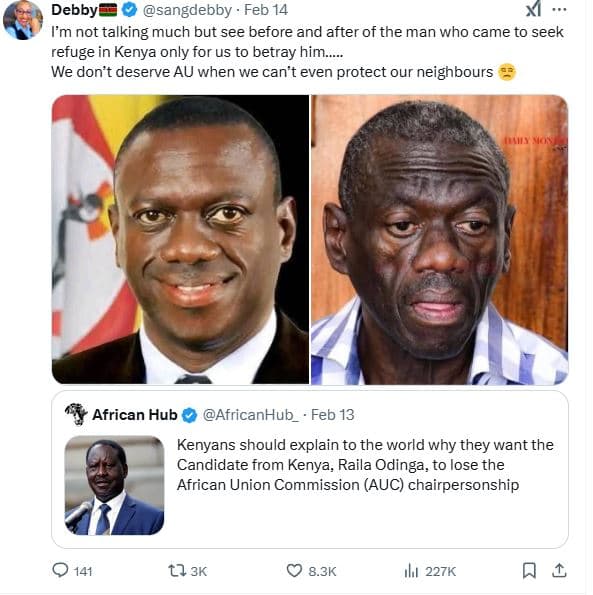Click the Grok xI icon

(533, 9)
